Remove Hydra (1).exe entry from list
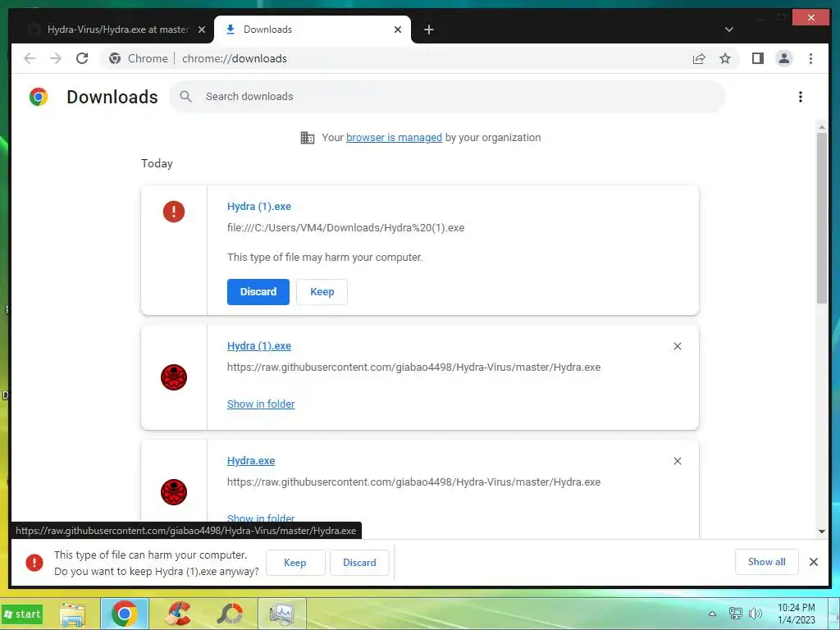840x630 pixels. [677, 347]
